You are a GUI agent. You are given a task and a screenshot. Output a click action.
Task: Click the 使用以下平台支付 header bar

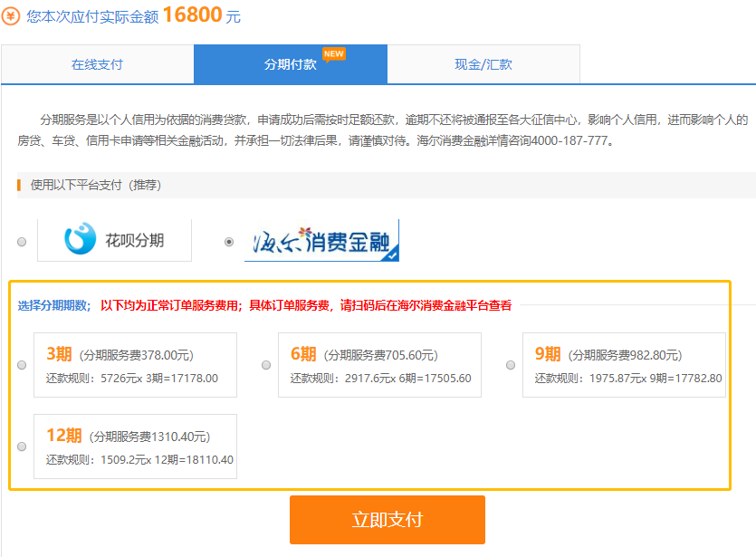pyautogui.click(x=89, y=185)
